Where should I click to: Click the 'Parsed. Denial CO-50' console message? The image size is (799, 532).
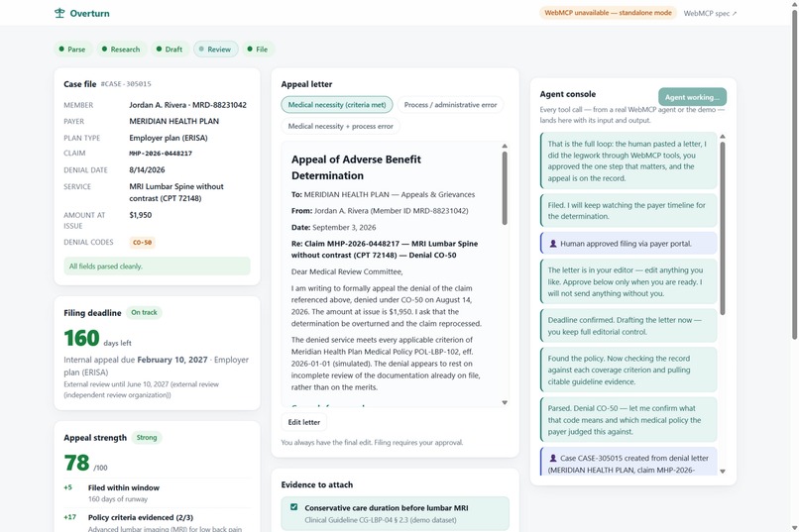[x=628, y=420]
